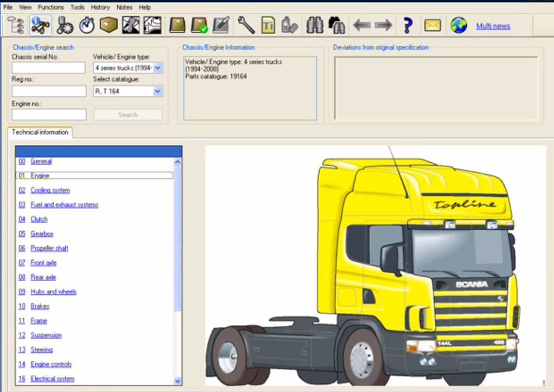This screenshot has width=554, height=392.
Task: Open the File menu
Action: (x=8, y=7)
